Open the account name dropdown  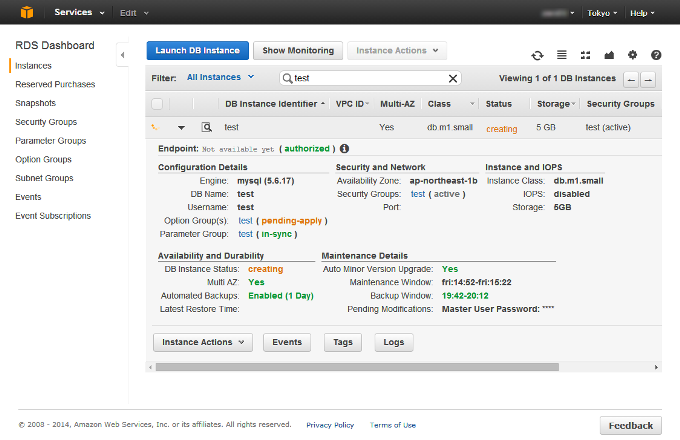(x=558, y=13)
